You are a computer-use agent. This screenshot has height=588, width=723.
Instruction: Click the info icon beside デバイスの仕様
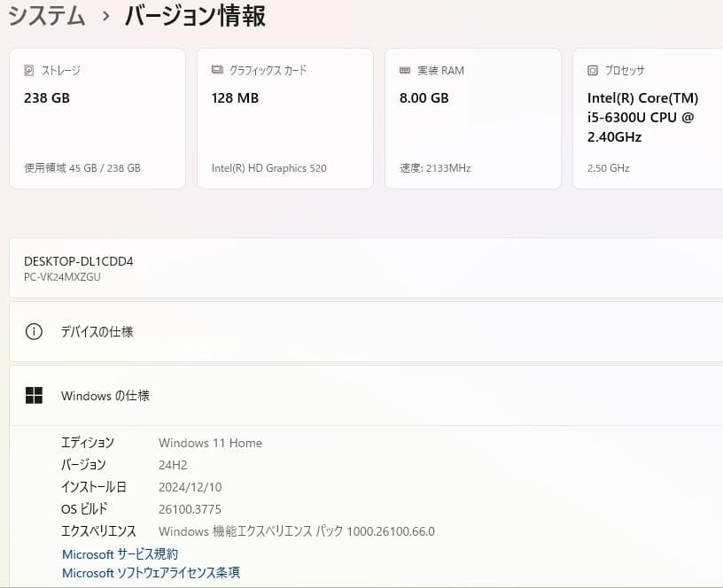[34, 331]
